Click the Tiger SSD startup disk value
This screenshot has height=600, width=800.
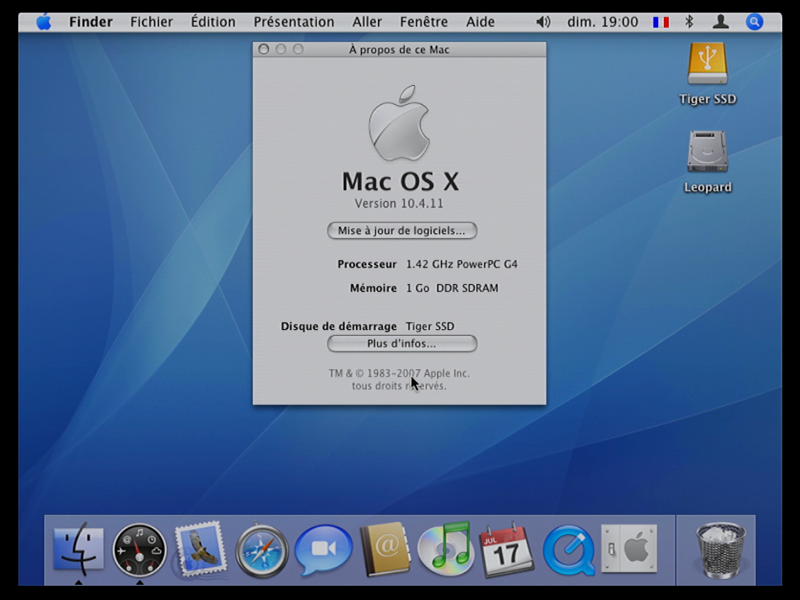430,327
